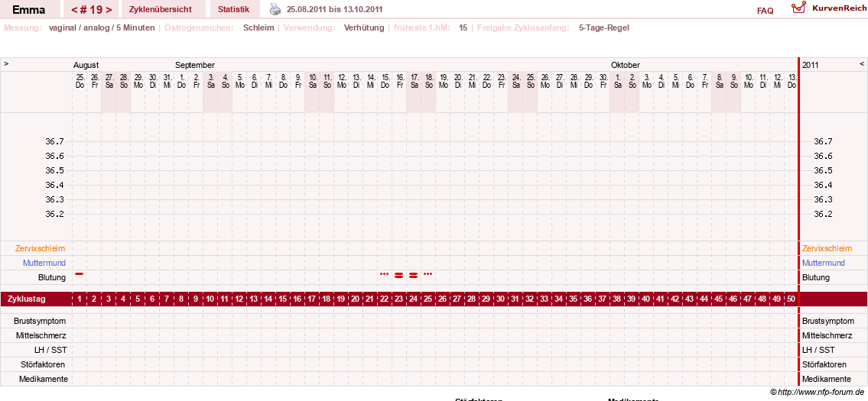Click the right 36.2 temperature axis label

click(823, 214)
